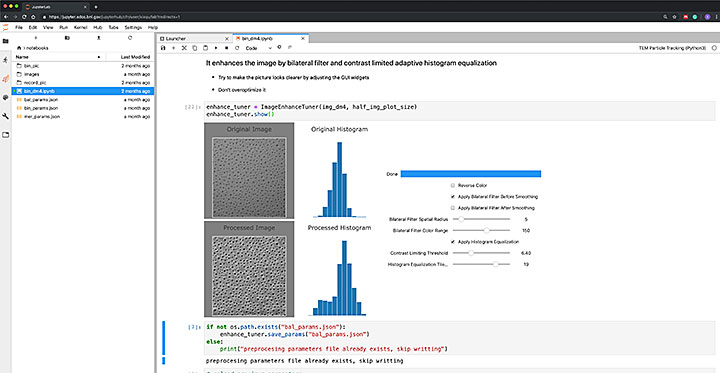Viewport: 720px width, 373px height.
Task: Click the New Folder icon in file browser
Action: tap(67, 38)
